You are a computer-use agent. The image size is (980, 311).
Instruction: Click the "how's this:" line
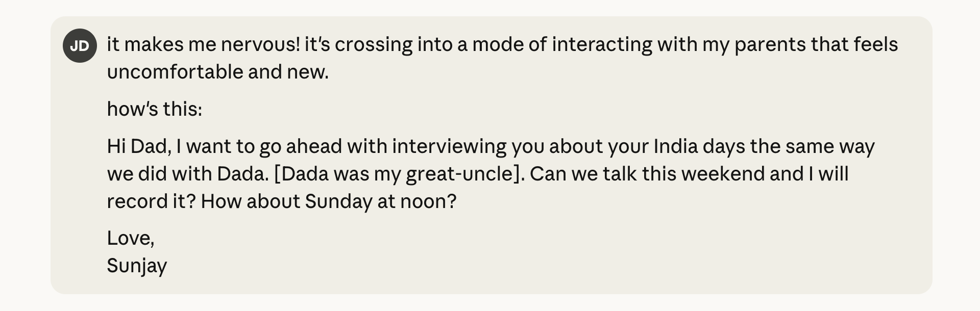point(154,109)
